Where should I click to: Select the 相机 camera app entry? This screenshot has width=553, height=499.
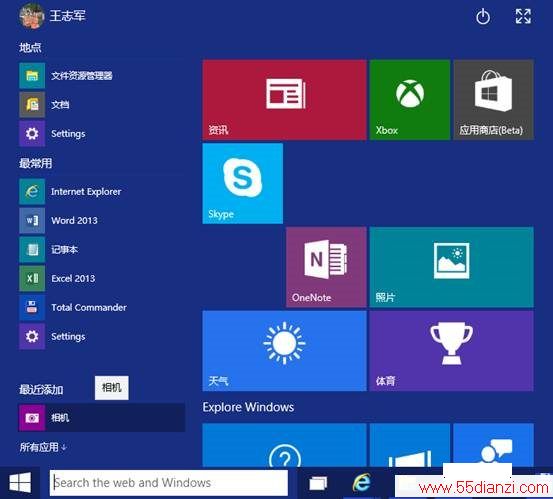(102, 418)
